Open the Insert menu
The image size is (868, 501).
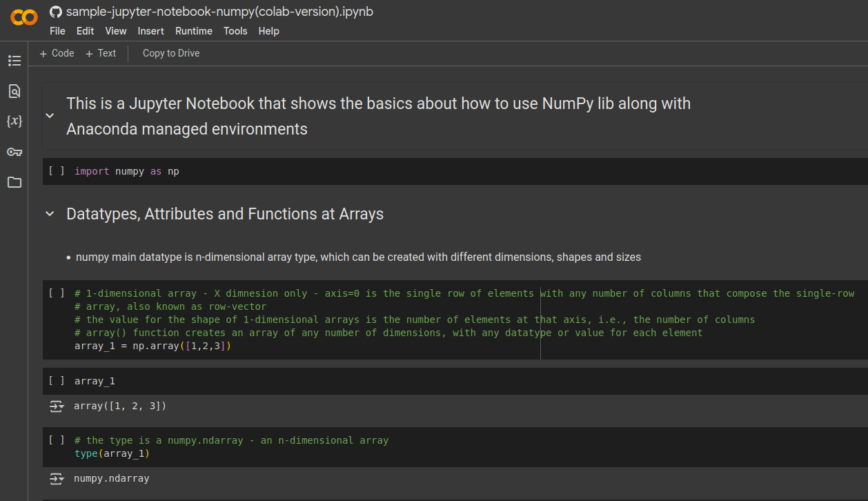pyautogui.click(x=151, y=31)
